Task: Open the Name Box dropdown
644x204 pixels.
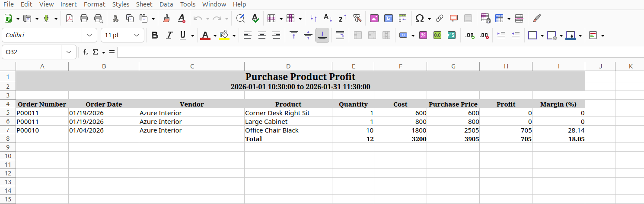Action: [69, 52]
